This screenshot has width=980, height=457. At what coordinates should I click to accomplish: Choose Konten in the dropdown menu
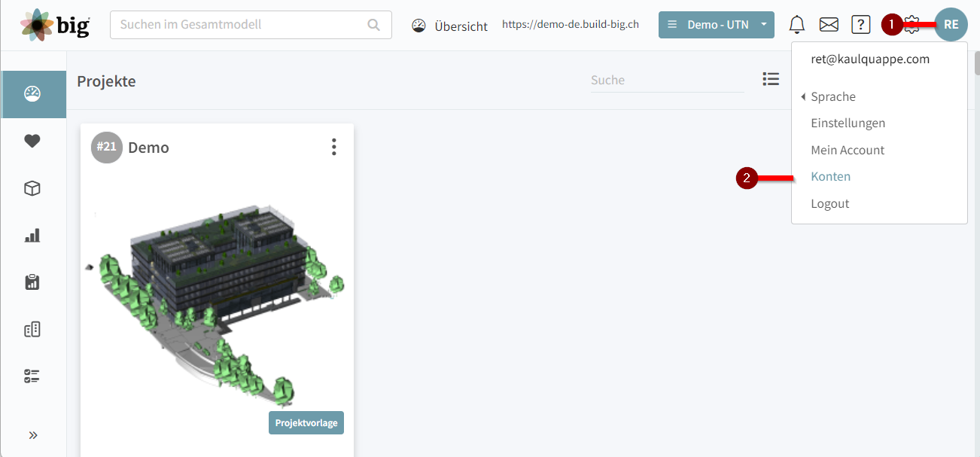830,176
